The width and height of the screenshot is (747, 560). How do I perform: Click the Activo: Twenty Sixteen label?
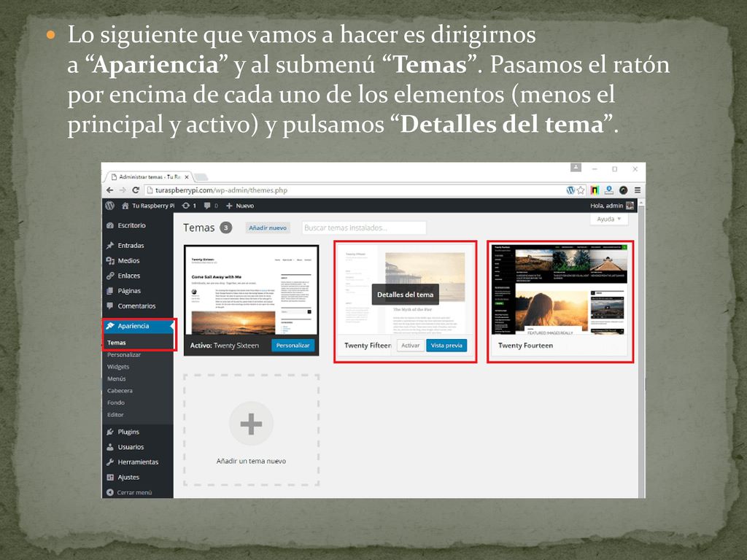tap(225, 346)
